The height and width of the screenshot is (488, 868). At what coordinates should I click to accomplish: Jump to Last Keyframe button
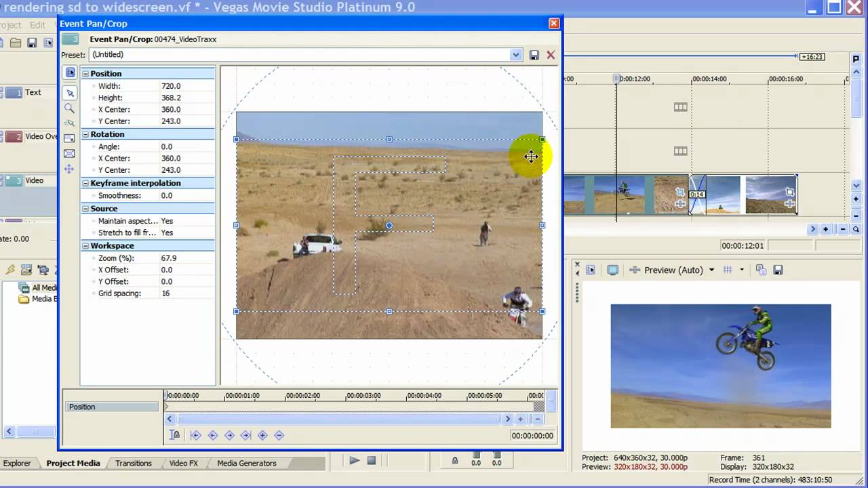pyautogui.click(x=245, y=435)
